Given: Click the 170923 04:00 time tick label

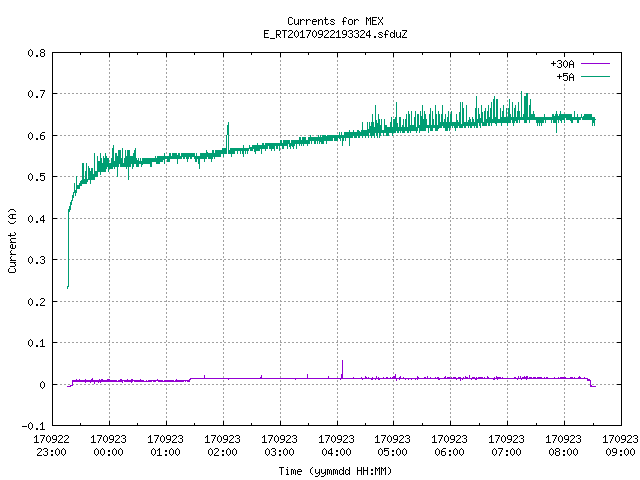Looking at the screenshot, I should pyautogui.click(x=336, y=446).
